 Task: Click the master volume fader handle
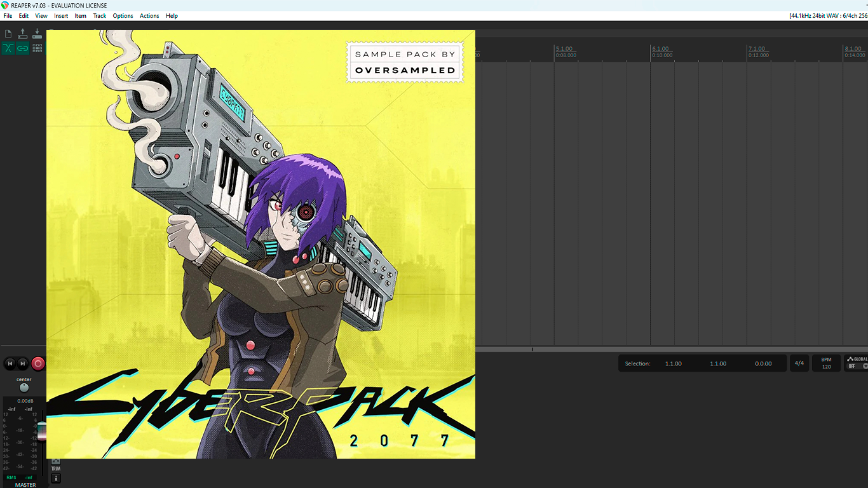[x=42, y=431]
